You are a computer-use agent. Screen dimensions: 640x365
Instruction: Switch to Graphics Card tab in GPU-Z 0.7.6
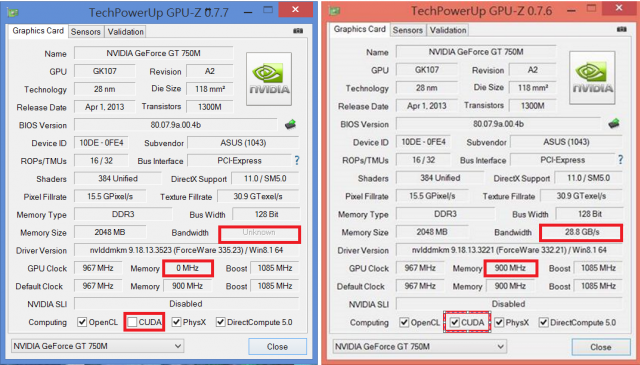[360, 29]
